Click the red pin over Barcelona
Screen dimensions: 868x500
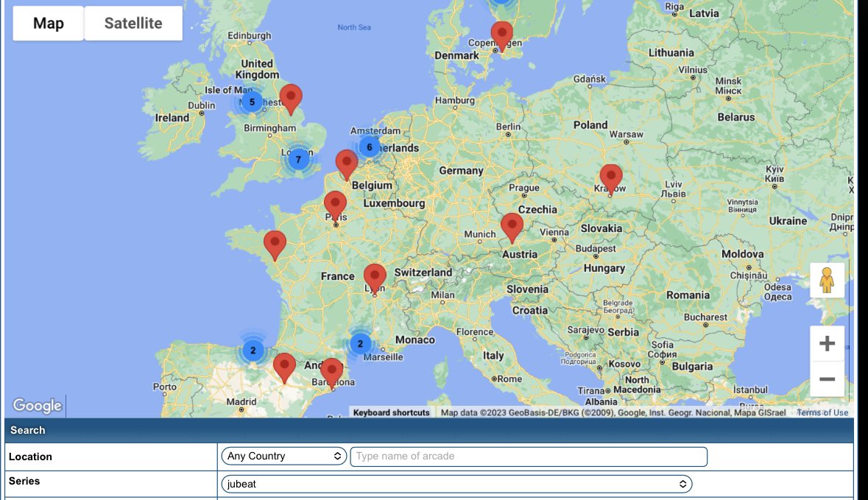(332, 371)
